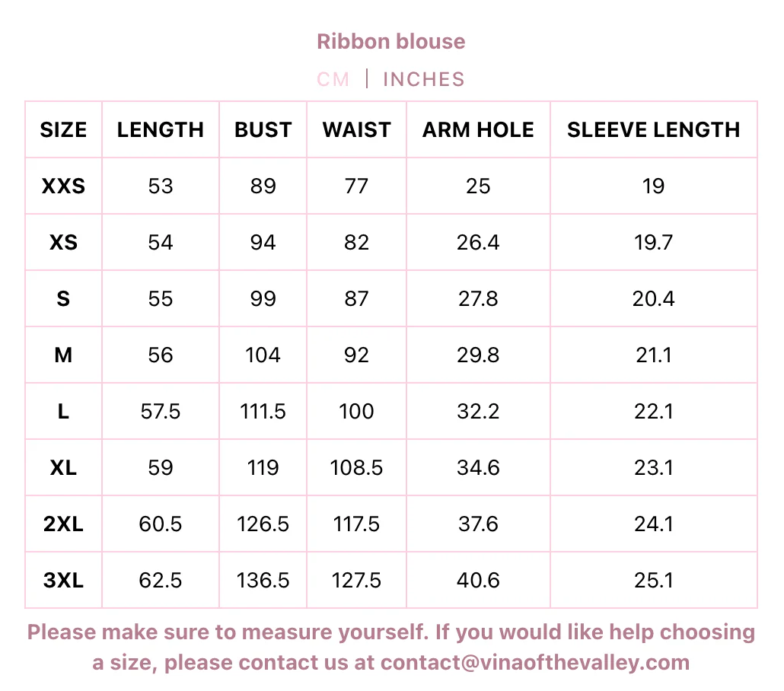Select the SIZE column header
Viewport: 784px width, 691px height.
click(63, 129)
